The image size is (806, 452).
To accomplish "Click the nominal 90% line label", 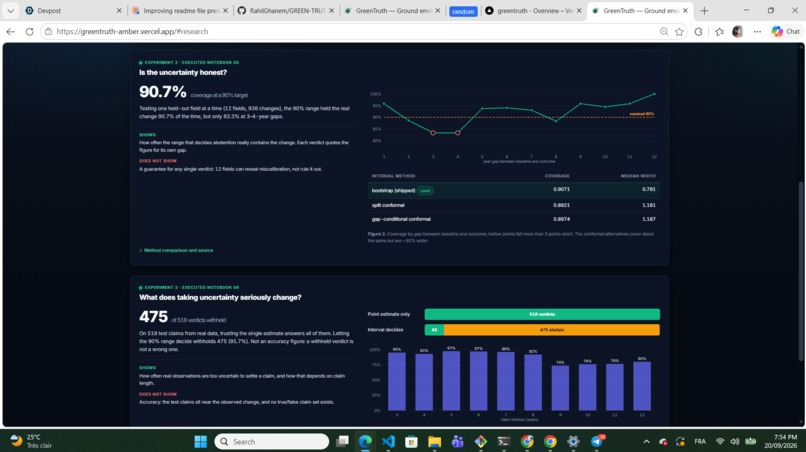I will coord(642,114).
